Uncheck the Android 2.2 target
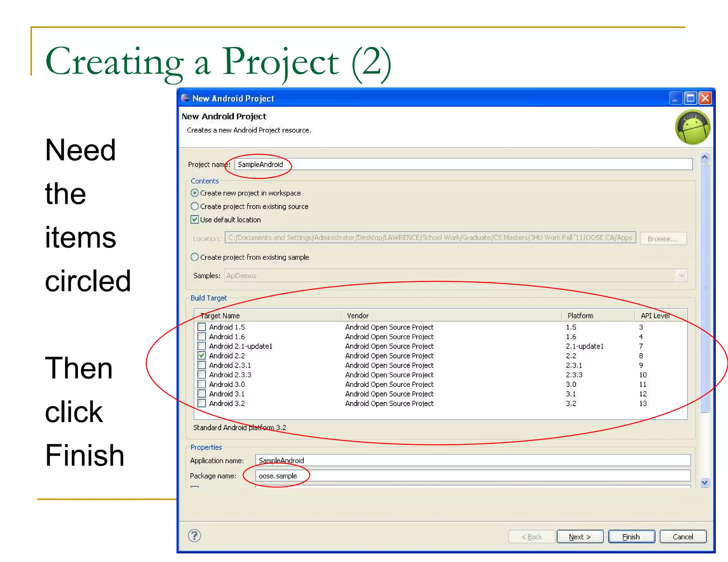The image size is (728, 562). click(x=202, y=355)
